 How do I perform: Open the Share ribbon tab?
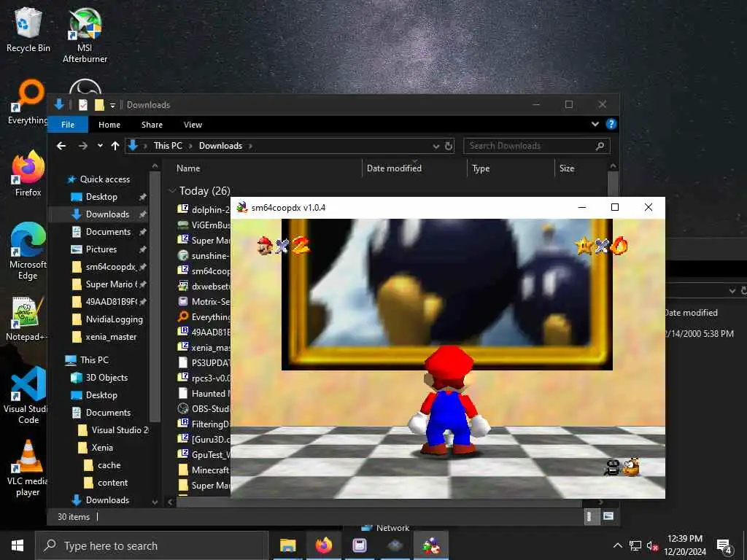[x=152, y=124]
